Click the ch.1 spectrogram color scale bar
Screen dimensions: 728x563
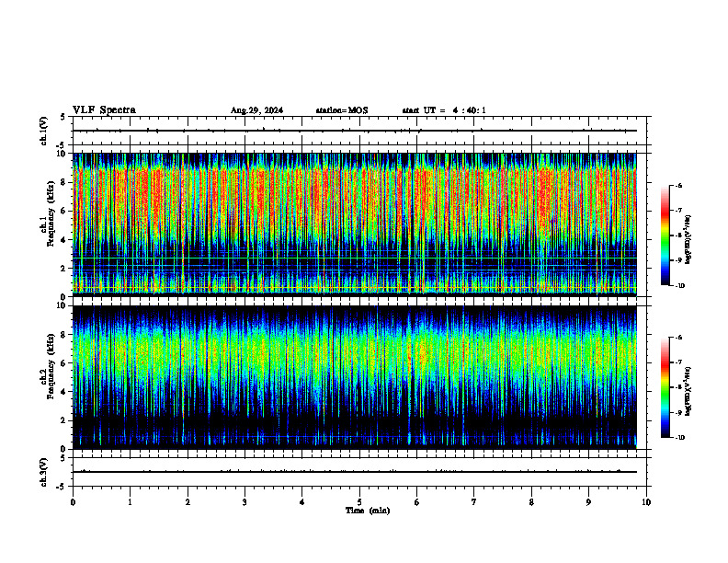[665, 236]
